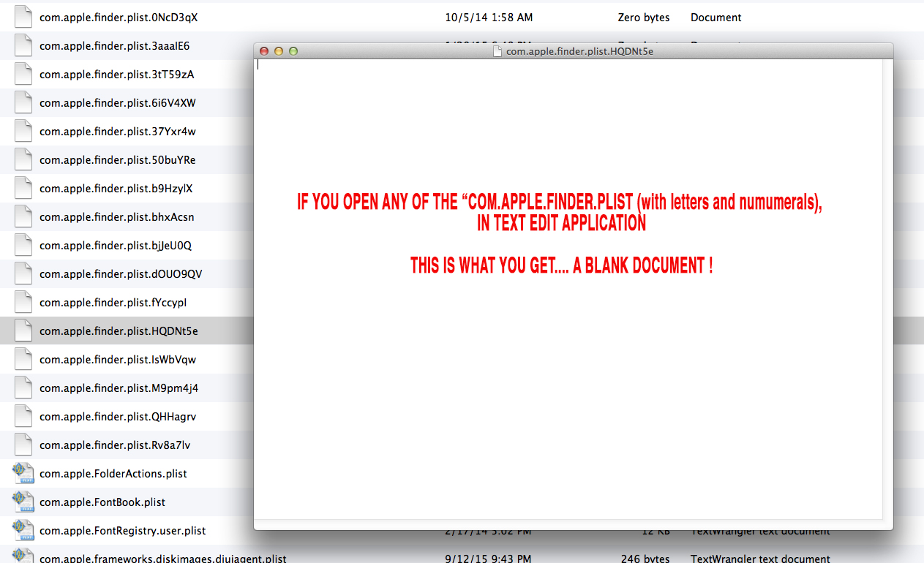The width and height of the screenshot is (924, 563).
Task: Click the file icon for com.apple.finder.plist.fYccypl
Action: (23, 303)
